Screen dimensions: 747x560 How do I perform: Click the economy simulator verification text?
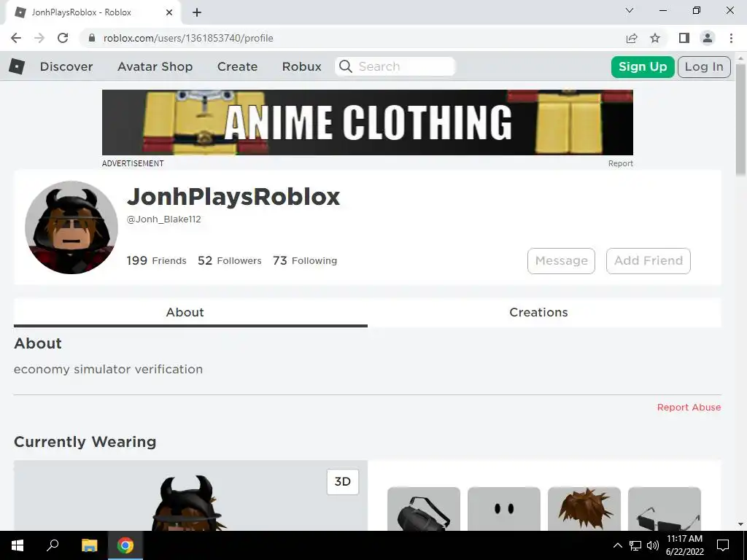108,369
